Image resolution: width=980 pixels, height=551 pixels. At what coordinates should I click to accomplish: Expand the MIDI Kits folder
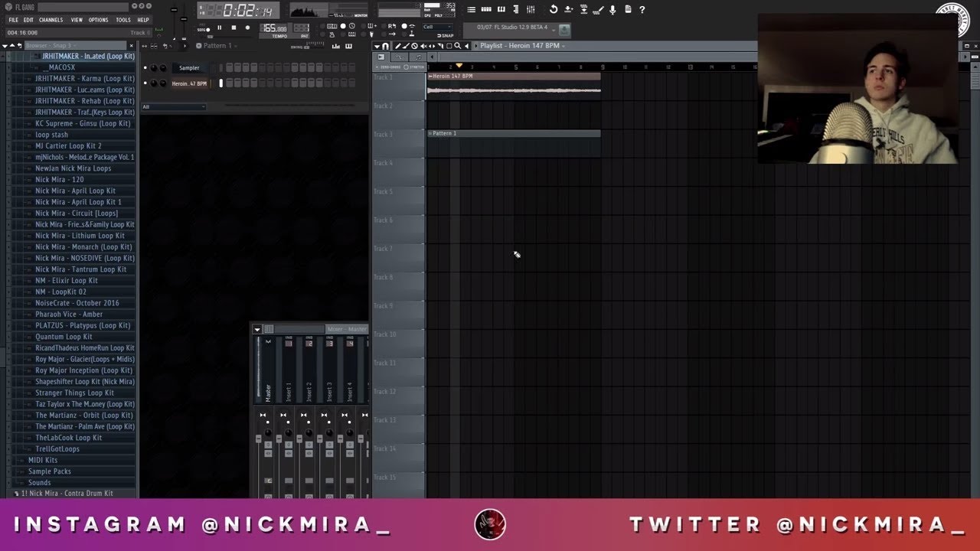click(x=42, y=460)
